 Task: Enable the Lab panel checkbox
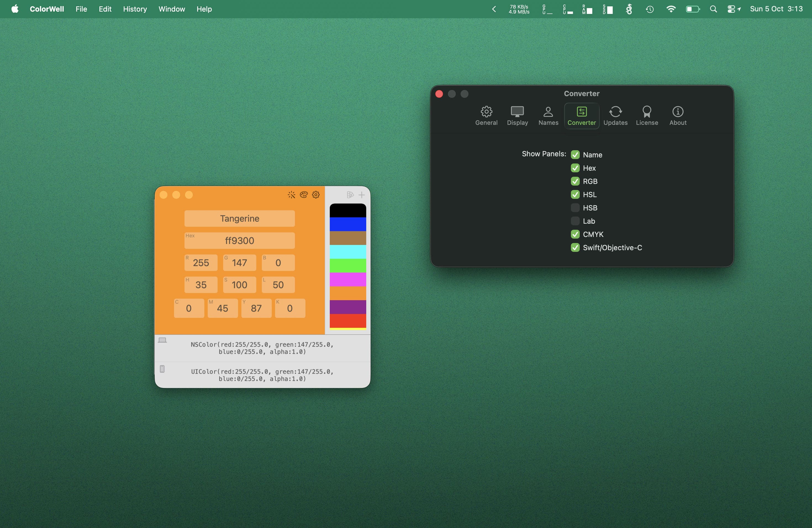tap(575, 221)
